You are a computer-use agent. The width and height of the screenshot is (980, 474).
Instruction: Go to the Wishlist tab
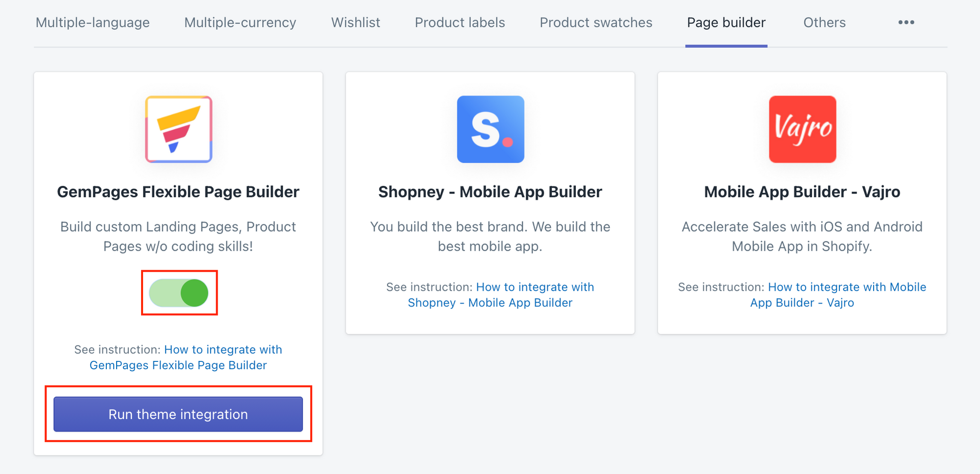pos(355,23)
